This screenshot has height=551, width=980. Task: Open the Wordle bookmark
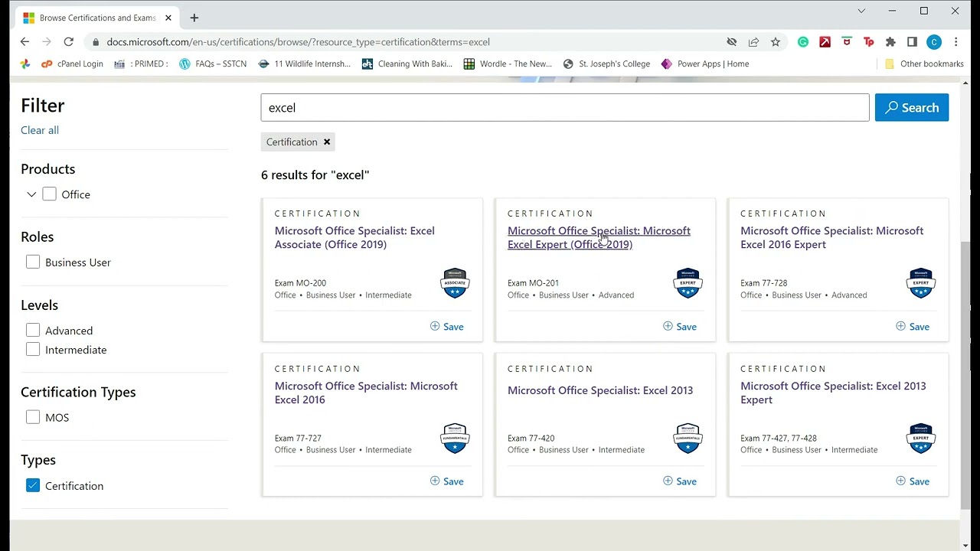tap(508, 64)
